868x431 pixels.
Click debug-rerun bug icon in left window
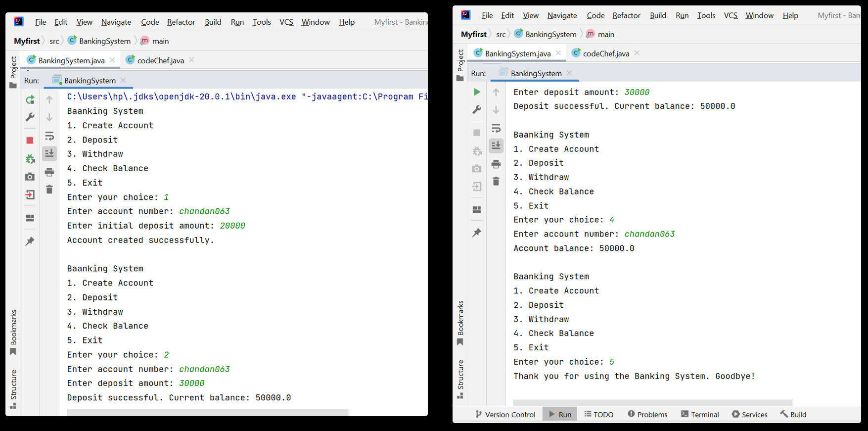[x=30, y=158]
